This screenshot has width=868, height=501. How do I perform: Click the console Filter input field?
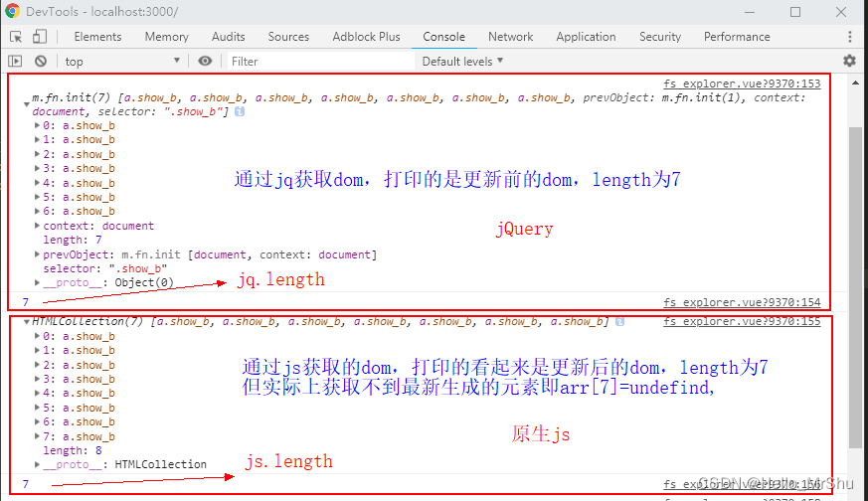pos(320,61)
